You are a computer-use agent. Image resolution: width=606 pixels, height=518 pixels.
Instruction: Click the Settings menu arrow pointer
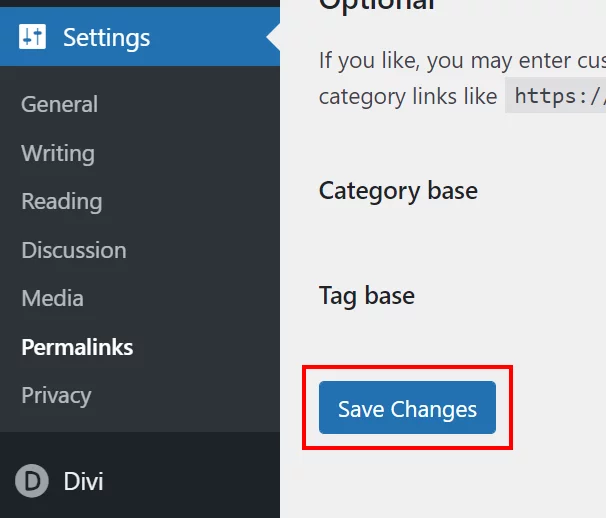click(x=273, y=37)
